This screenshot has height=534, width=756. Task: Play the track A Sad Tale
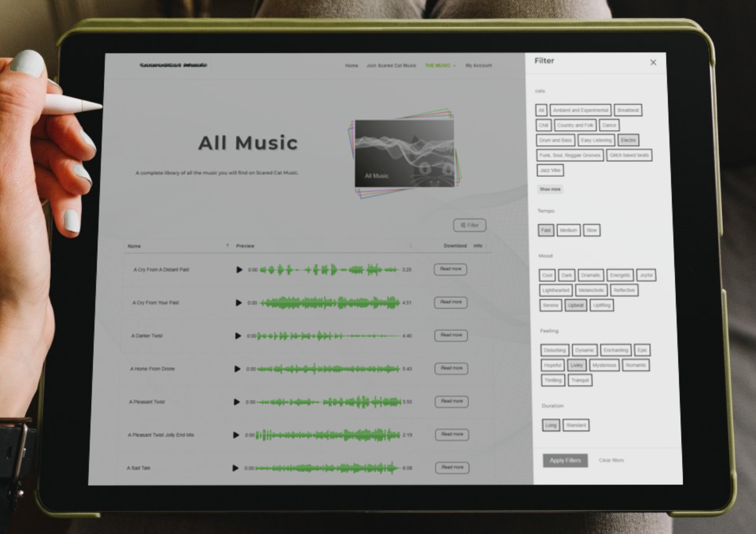coord(235,468)
